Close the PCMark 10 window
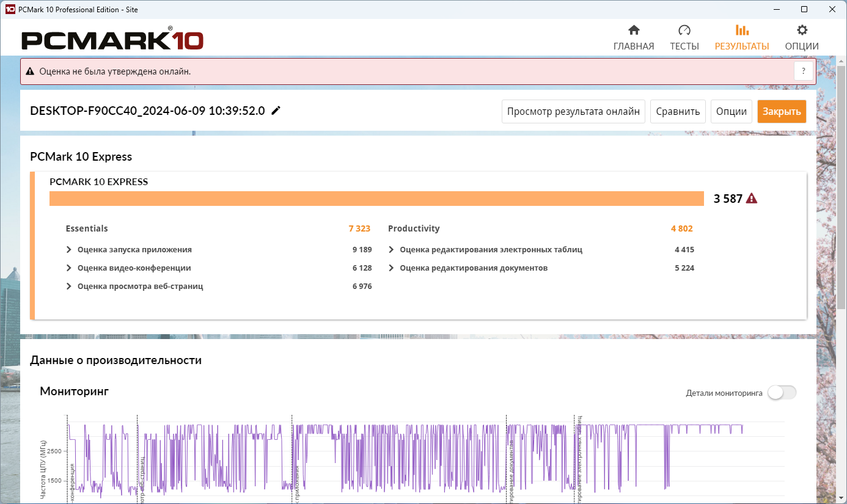 (832, 9)
